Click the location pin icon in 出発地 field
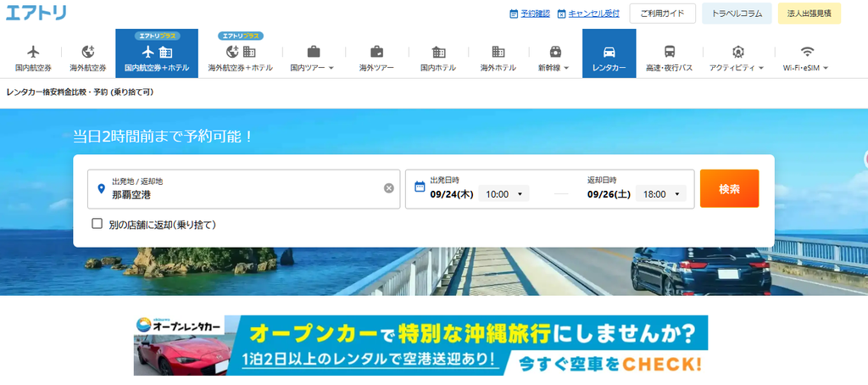The image size is (868, 385). [101, 189]
